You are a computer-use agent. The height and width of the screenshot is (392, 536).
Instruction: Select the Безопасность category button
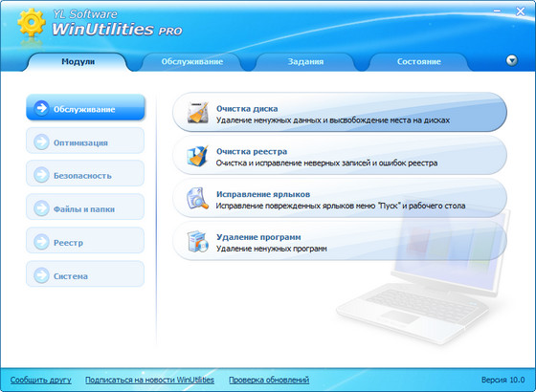pyautogui.click(x=85, y=173)
